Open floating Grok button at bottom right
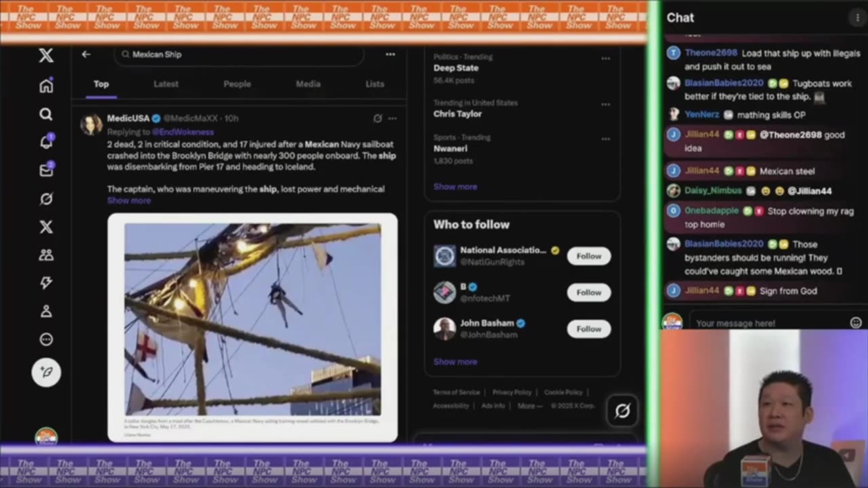Viewport: 868px width, 488px height. click(x=622, y=410)
